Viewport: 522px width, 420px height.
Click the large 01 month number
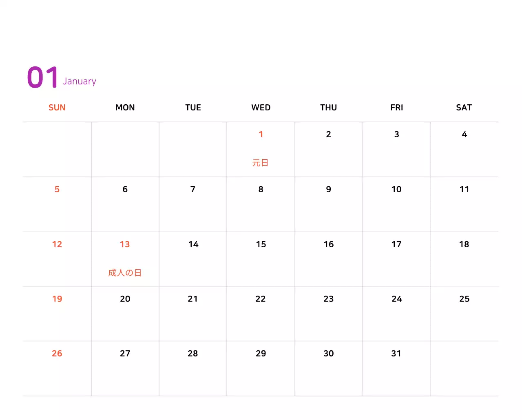43,77
